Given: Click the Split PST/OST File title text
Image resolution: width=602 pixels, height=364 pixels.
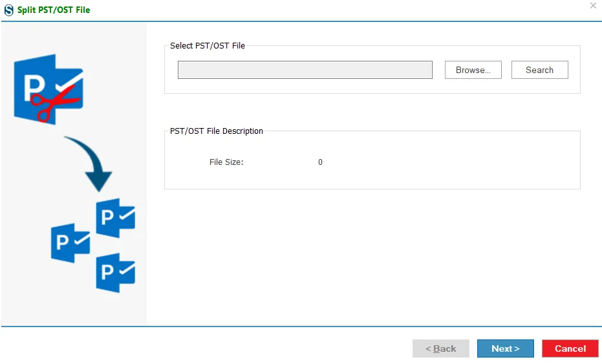Looking at the screenshot, I should pos(54,10).
